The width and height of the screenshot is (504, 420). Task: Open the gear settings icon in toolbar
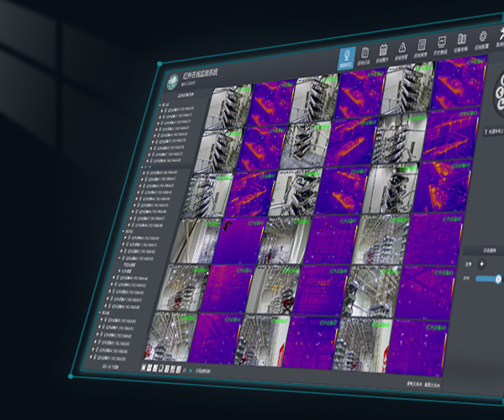click(482, 37)
